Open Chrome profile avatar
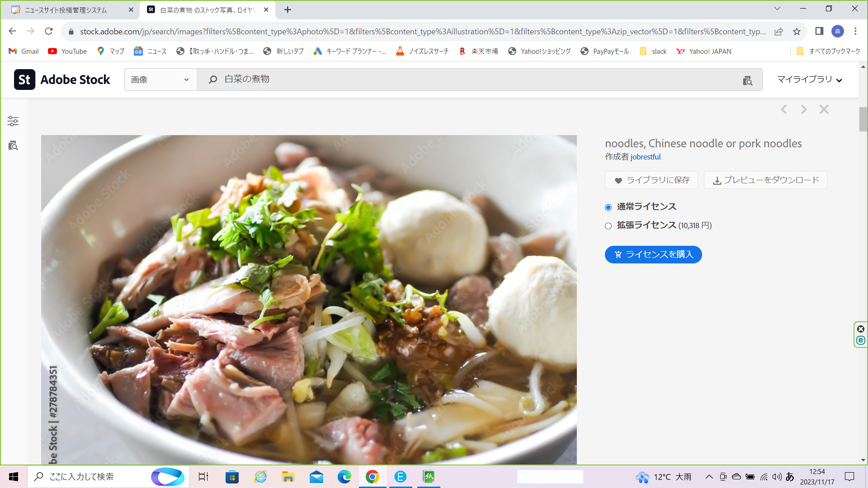Viewport: 868px width, 488px height. point(838,31)
